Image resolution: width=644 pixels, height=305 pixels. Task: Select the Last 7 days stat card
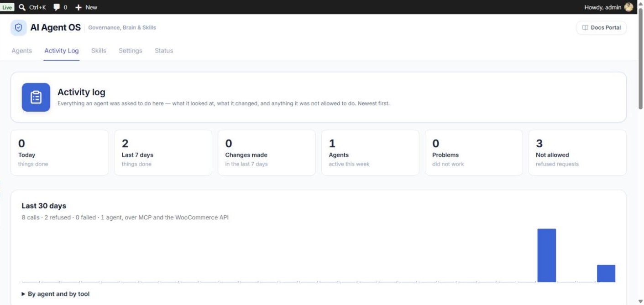163,153
